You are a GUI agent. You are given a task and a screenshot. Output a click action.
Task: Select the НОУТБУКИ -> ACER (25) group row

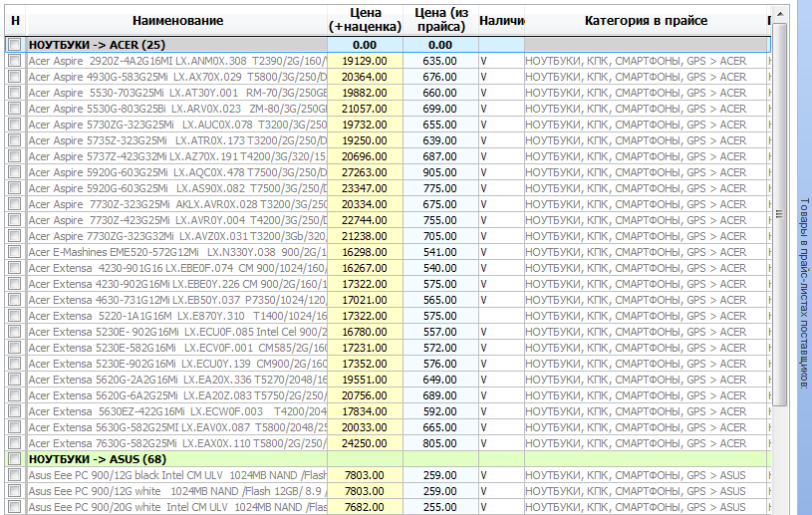click(x=388, y=45)
